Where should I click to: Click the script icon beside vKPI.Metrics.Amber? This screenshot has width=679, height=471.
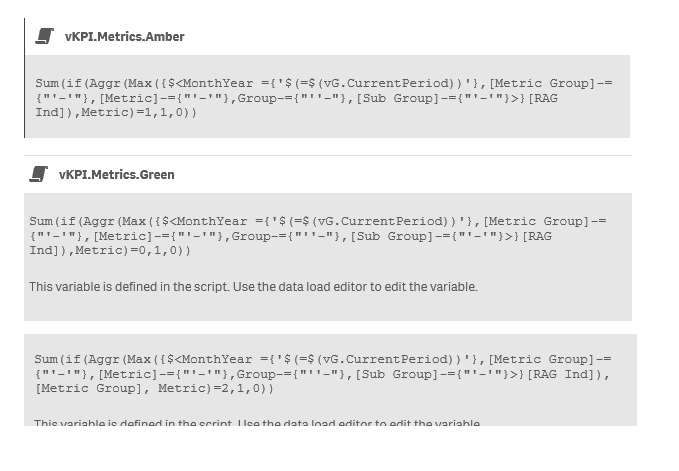click(44, 36)
